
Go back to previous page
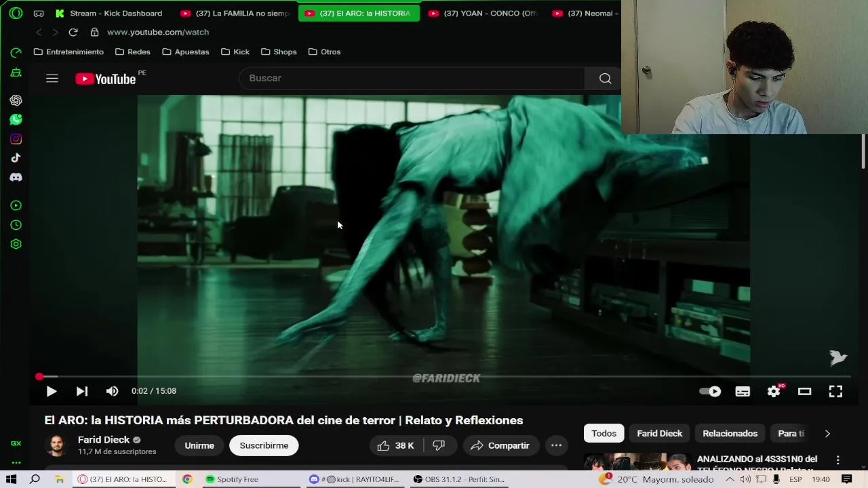39,32
